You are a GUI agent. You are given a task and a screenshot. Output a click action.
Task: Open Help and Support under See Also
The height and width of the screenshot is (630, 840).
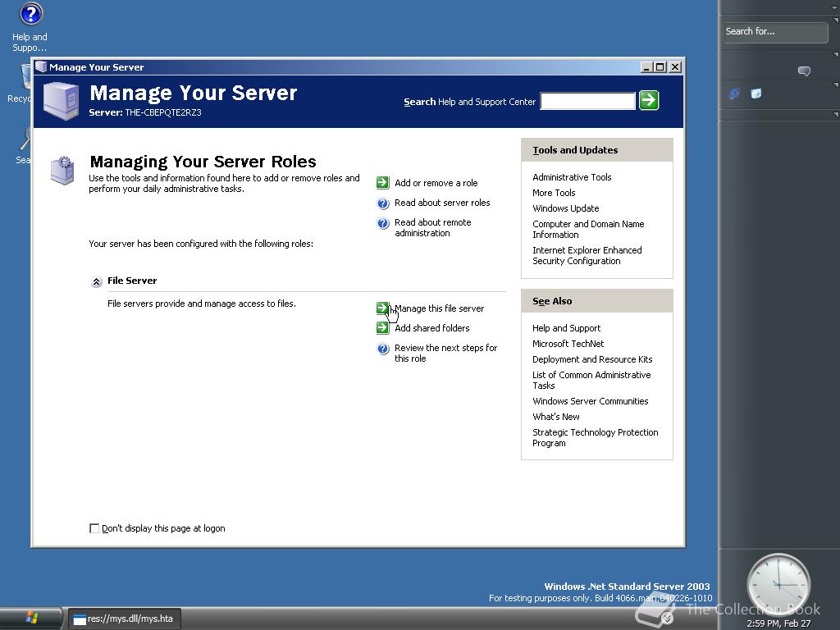[x=566, y=328]
